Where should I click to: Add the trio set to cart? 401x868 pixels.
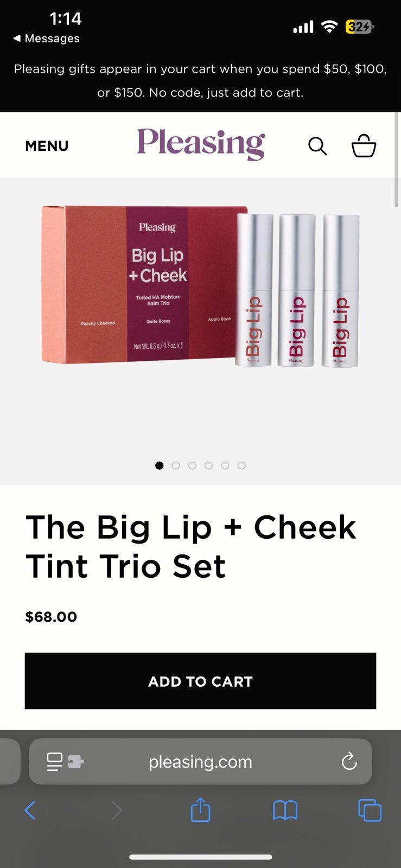[200, 681]
